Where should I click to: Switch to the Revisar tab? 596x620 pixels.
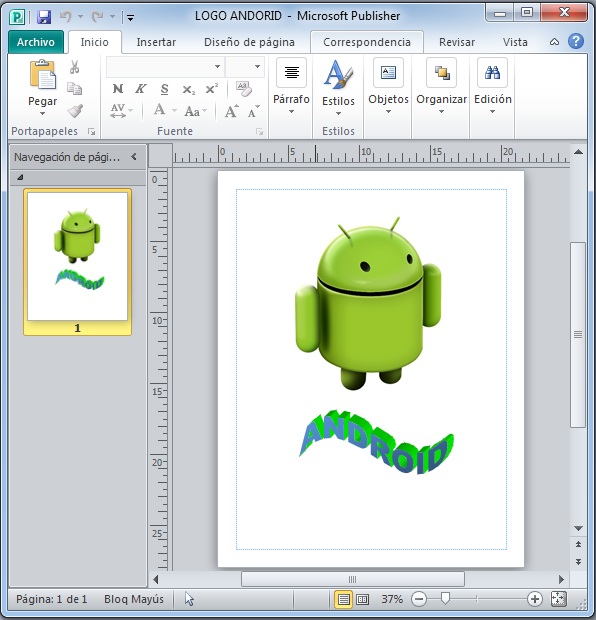(457, 42)
